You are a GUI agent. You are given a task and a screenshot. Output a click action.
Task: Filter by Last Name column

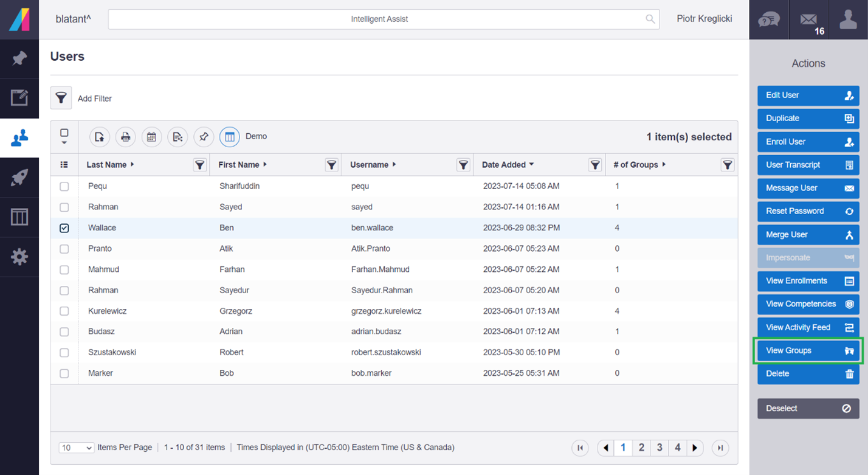pos(200,165)
